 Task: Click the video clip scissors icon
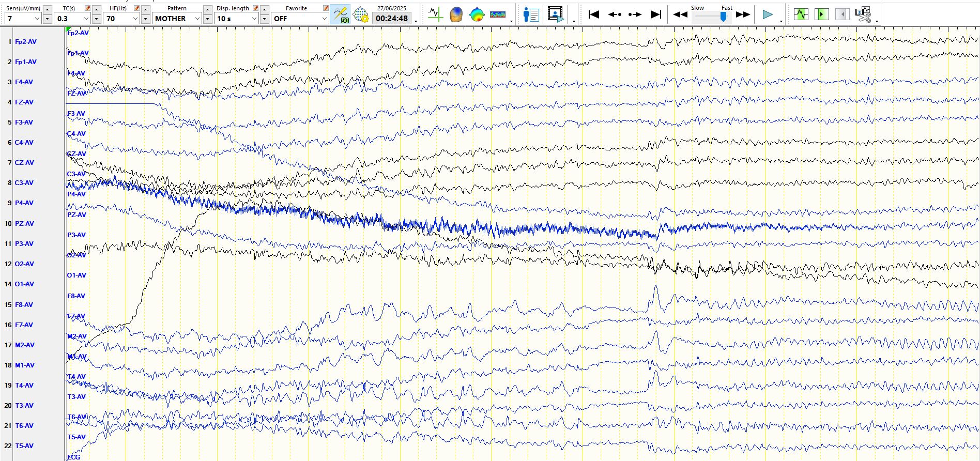[863, 14]
